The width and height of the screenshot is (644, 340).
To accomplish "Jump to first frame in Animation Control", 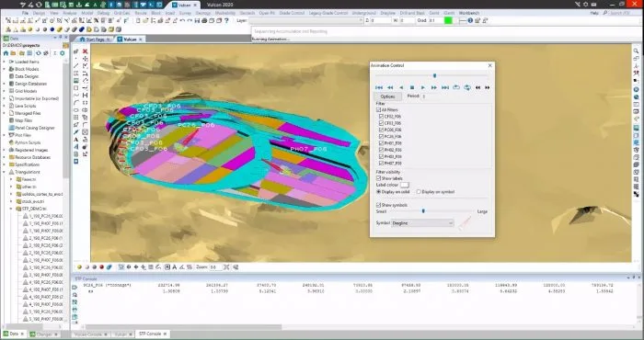I will (379, 87).
